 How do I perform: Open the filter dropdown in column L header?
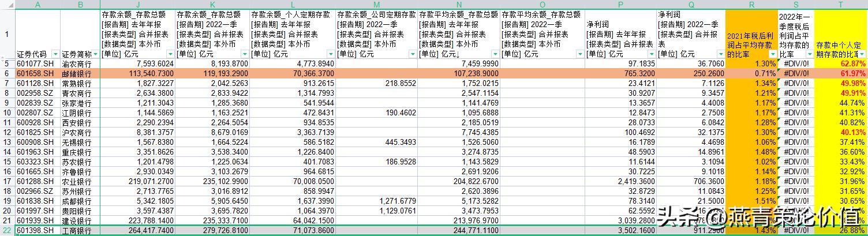(330, 54)
